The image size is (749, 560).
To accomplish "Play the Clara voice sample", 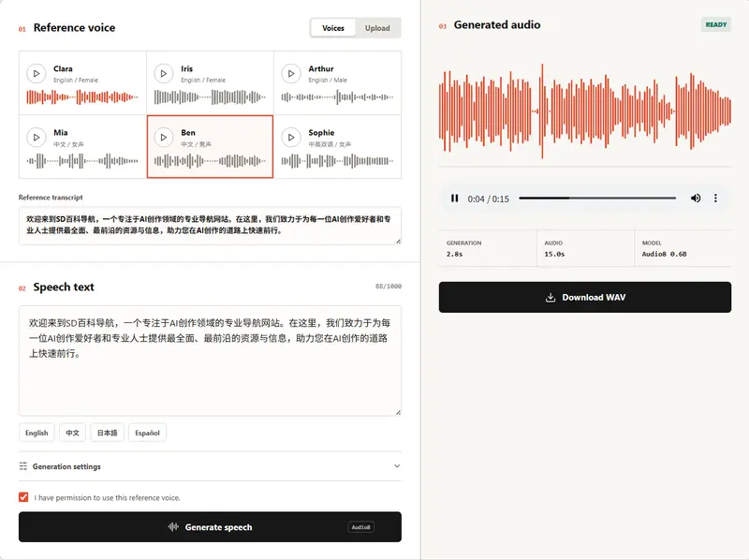I will click(x=36, y=74).
